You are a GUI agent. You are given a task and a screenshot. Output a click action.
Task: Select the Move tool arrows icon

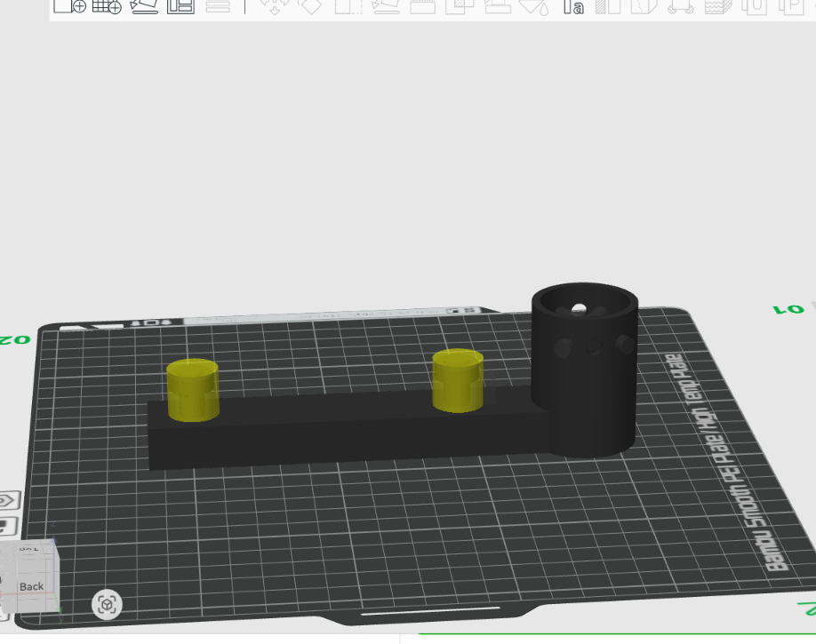(x=275, y=6)
